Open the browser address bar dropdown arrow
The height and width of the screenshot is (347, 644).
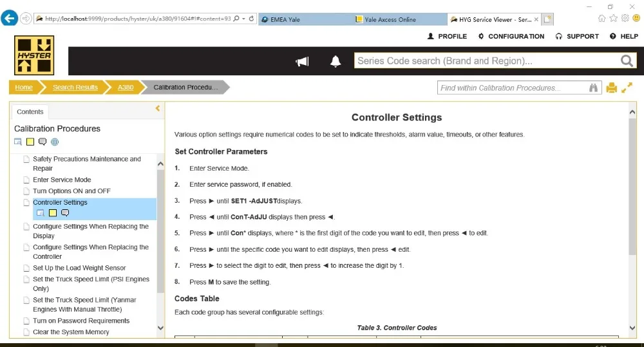pos(243,19)
